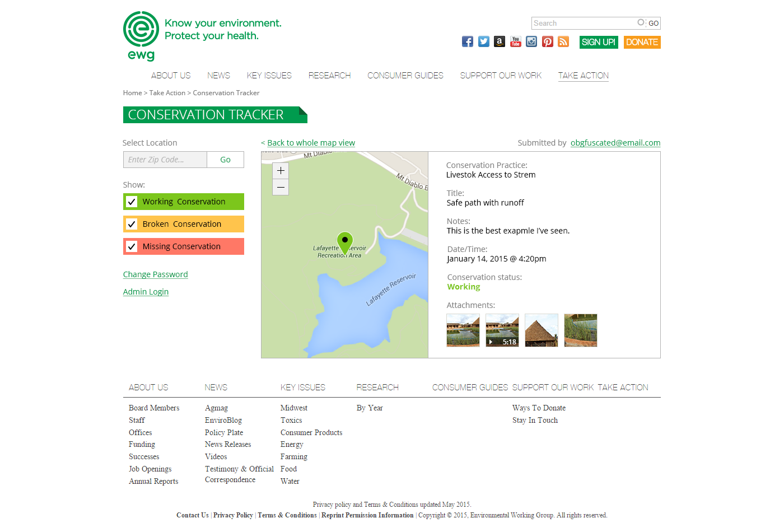784x532 pixels.
Task: Zoom out on the map
Action: (281, 187)
